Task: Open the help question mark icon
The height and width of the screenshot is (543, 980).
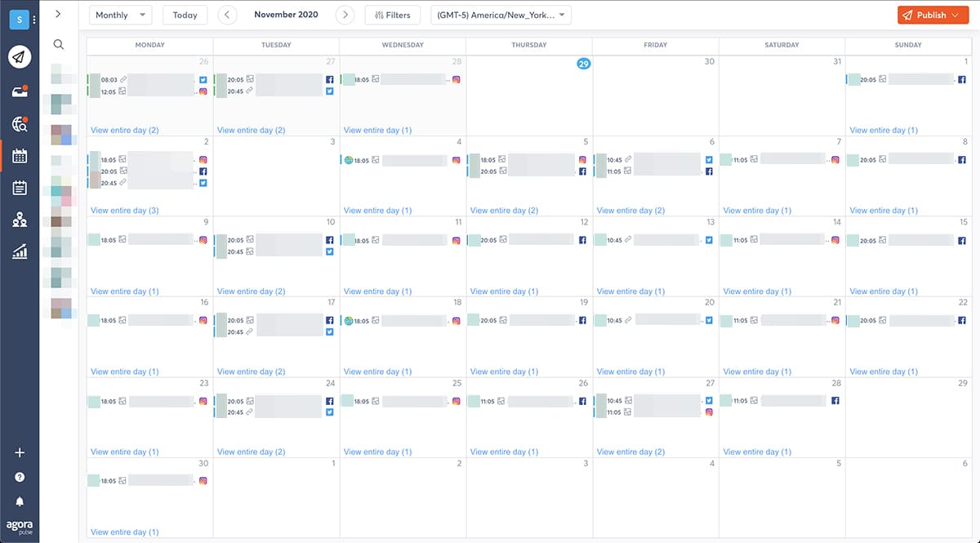Action: point(20,477)
